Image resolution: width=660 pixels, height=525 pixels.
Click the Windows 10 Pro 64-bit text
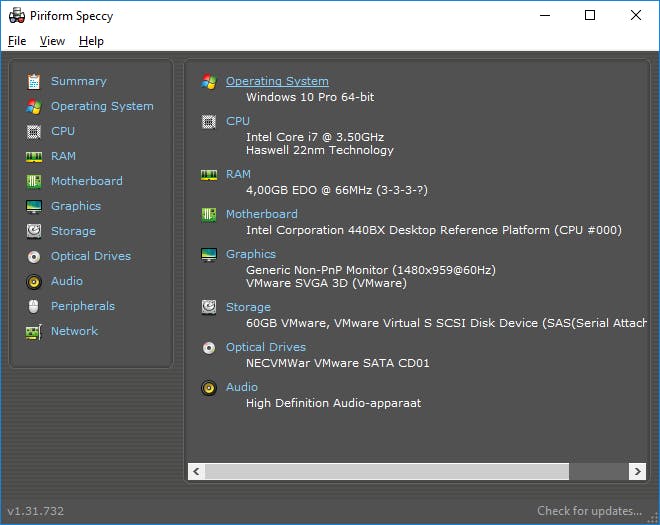click(310, 97)
